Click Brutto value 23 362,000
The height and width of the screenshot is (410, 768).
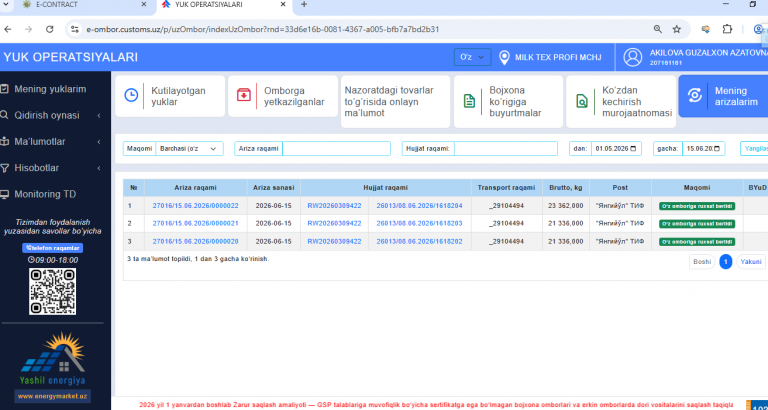(566, 206)
